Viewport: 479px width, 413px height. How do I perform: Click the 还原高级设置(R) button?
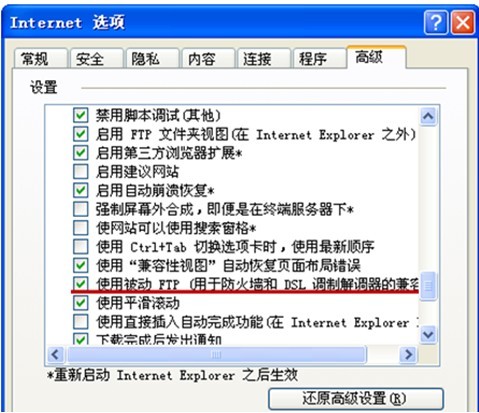(x=356, y=398)
